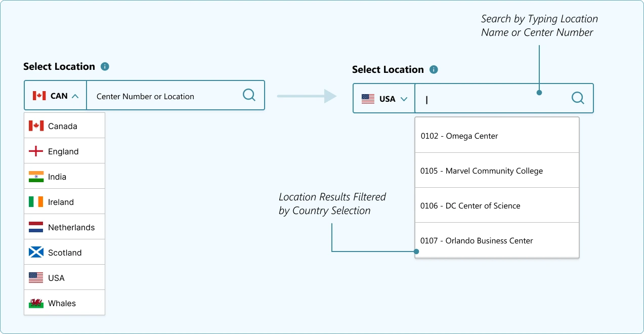This screenshot has height=334, width=644.
Task: Click the India flag icon in the list
Action: point(36,176)
